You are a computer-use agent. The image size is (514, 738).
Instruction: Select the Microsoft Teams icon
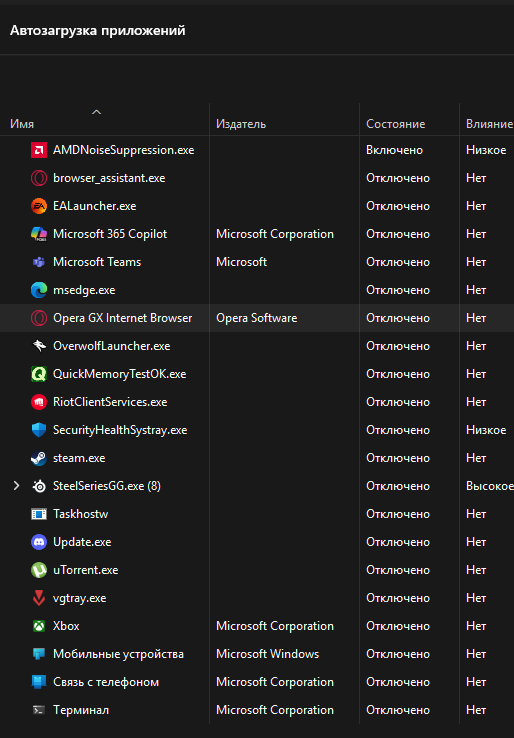(x=39, y=262)
